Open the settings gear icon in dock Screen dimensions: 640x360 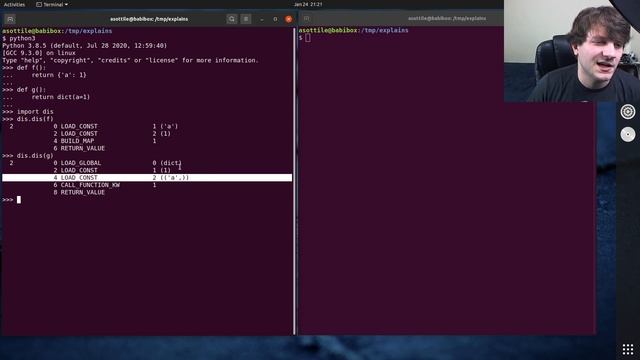point(628,111)
